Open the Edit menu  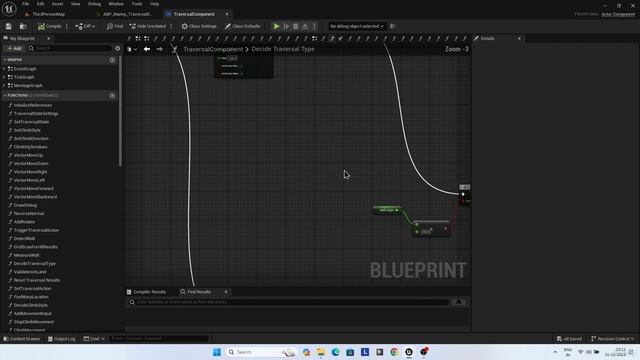(x=40, y=4)
